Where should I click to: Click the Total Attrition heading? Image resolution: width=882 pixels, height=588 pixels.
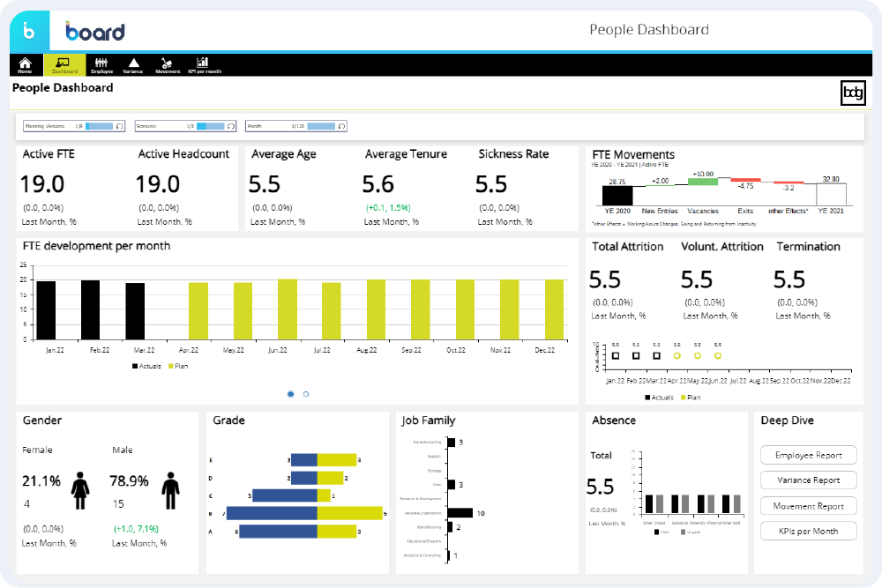pos(628,247)
